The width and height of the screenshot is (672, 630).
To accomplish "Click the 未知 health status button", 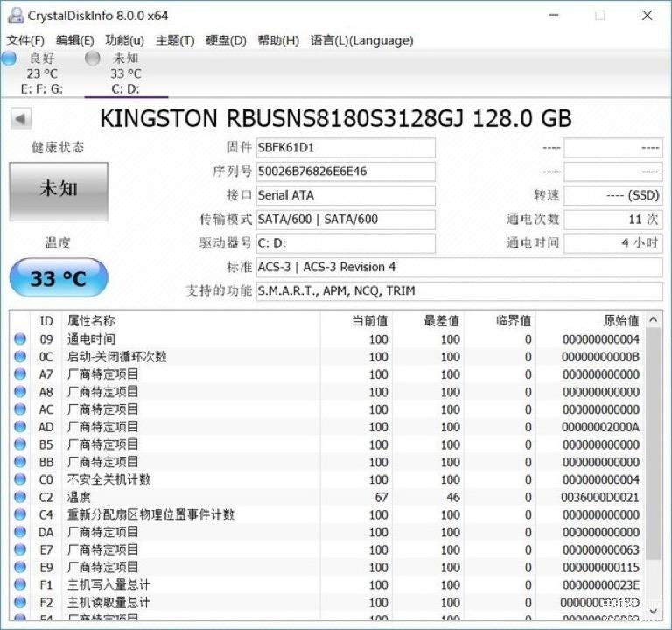I will pos(59,192).
